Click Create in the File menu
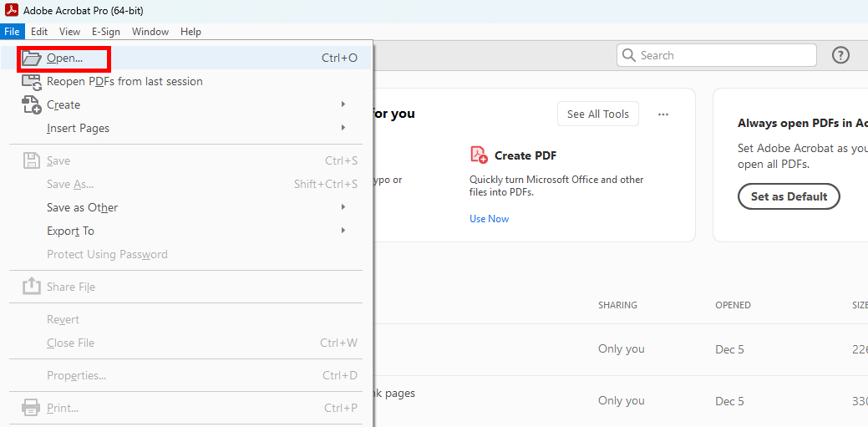Viewport: 868px width, 427px height. [186, 104]
